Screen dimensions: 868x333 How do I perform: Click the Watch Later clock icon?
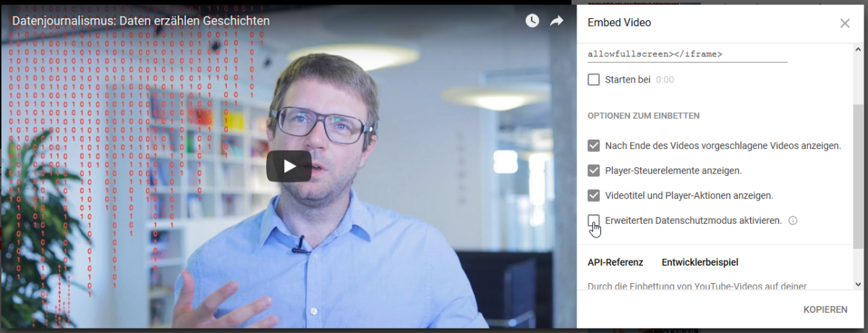(x=532, y=21)
